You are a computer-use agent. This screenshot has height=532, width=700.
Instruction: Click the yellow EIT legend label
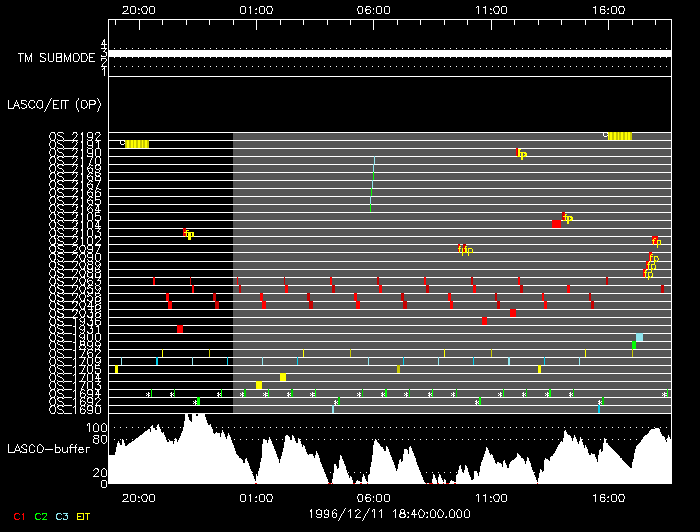tap(85, 516)
